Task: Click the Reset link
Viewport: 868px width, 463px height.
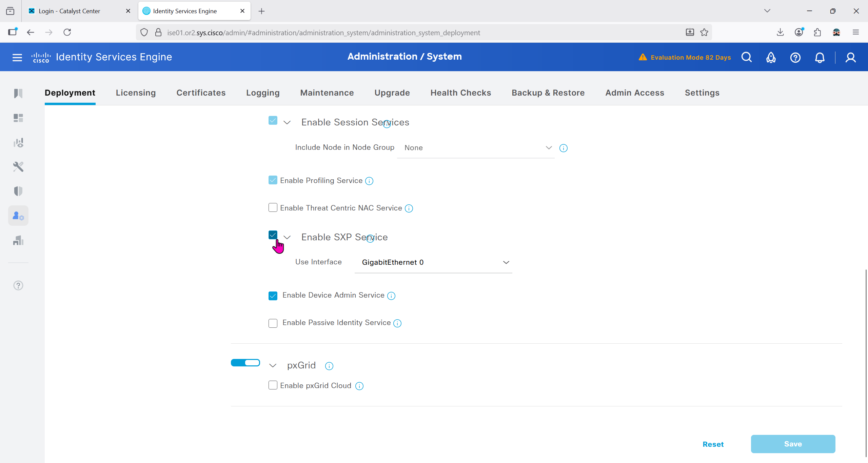Action: [x=713, y=444]
